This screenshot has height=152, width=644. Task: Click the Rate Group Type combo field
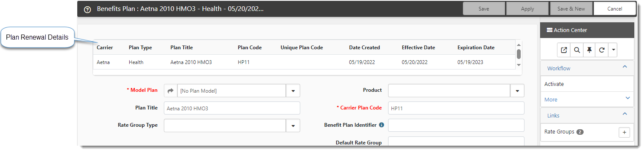click(225, 125)
